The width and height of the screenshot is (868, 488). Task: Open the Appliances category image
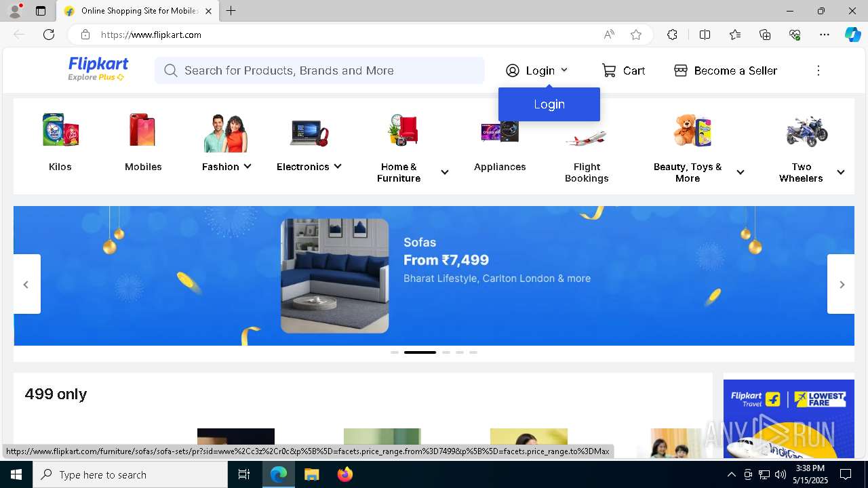(x=500, y=131)
